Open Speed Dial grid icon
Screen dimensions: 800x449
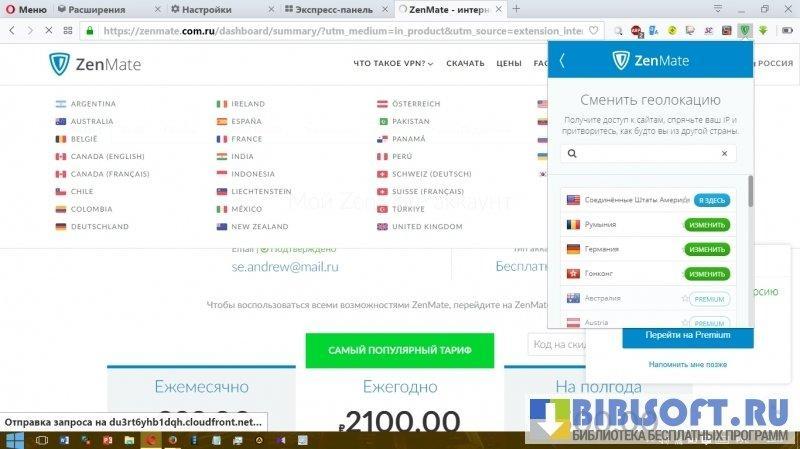tap(68, 31)
